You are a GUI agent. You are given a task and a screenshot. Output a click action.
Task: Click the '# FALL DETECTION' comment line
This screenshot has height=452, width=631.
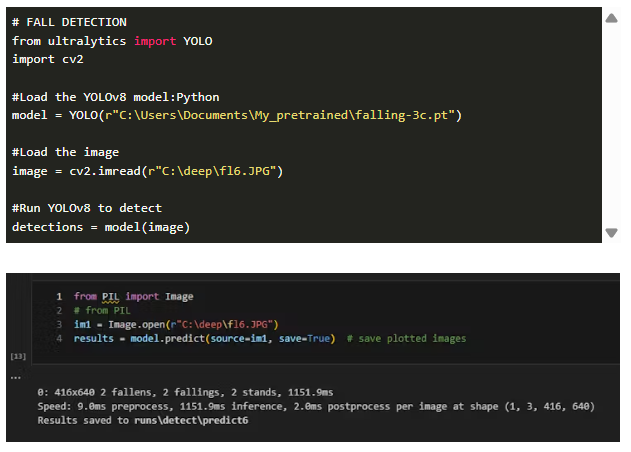pyautogui.click(x=69, y=22)
